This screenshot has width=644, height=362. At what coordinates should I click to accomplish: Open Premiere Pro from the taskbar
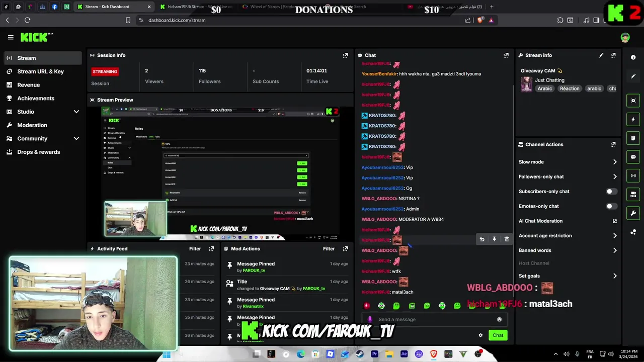(374, 354)
